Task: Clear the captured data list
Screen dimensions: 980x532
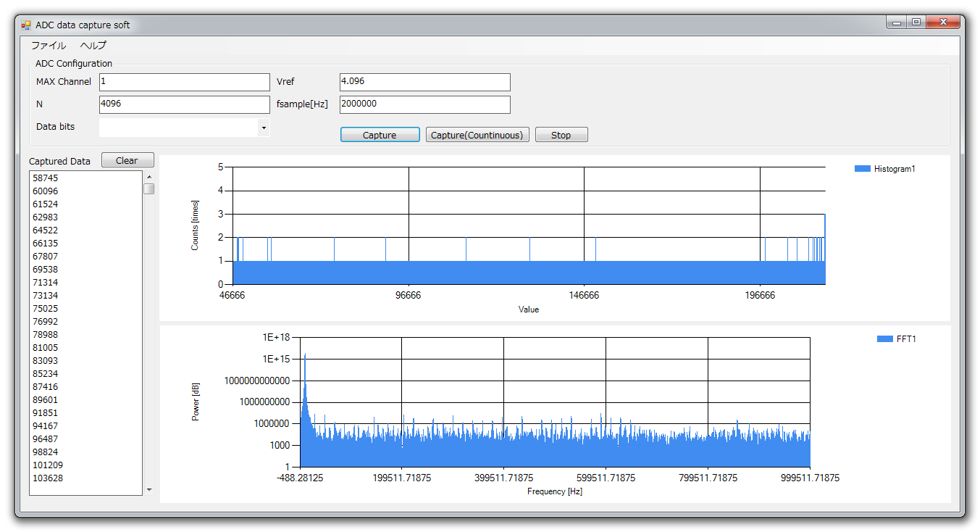Action: [127, 161]
